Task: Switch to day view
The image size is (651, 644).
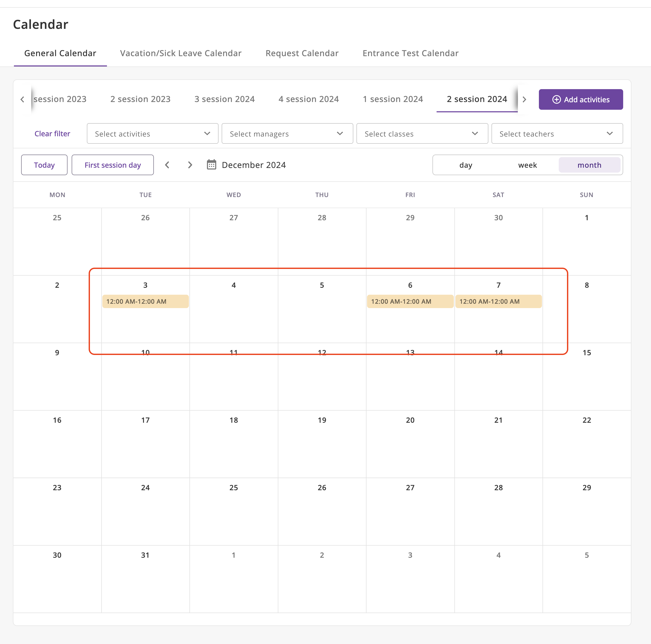Action: pyautogui.click(x=465, y=165)
